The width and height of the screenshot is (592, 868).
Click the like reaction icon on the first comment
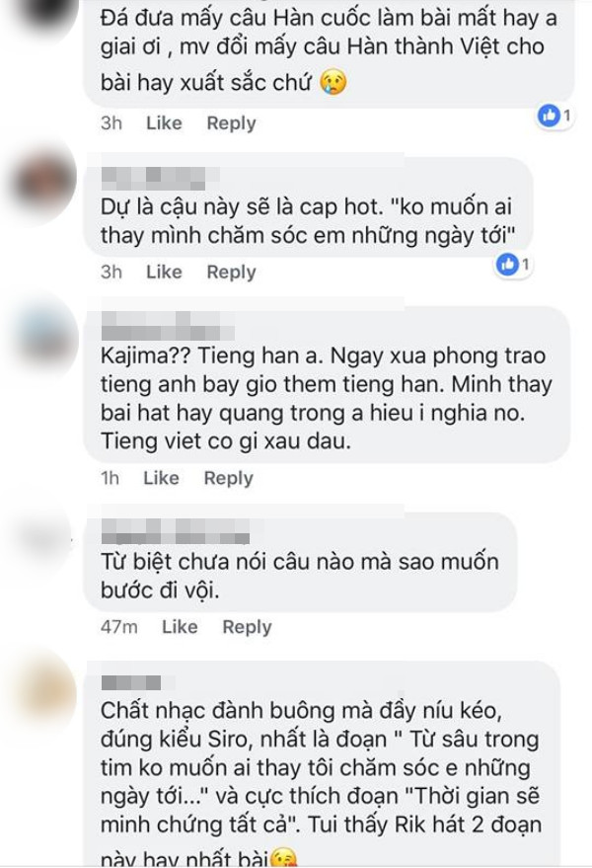(x=549, y=116)
